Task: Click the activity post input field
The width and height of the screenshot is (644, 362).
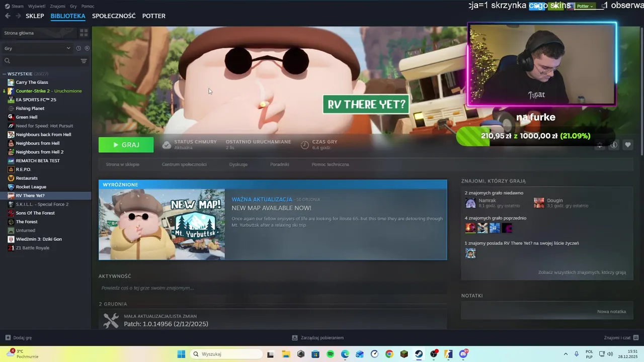Action: [272, 288]
